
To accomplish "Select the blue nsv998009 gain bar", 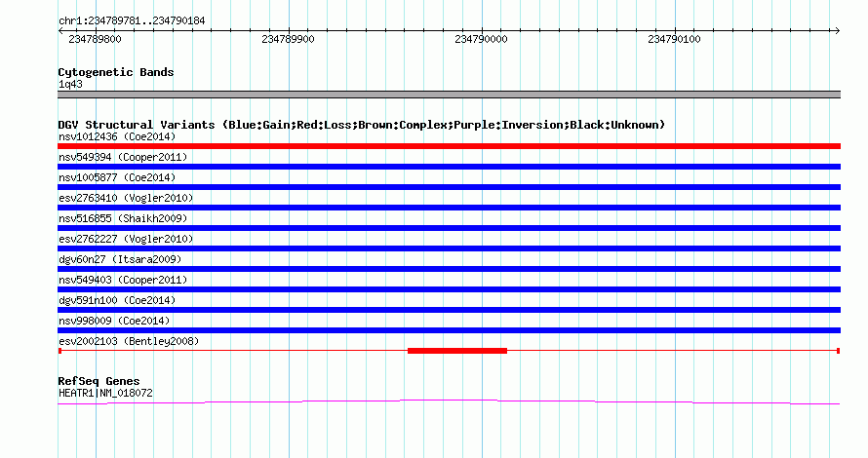I will (x=449, y=330).
